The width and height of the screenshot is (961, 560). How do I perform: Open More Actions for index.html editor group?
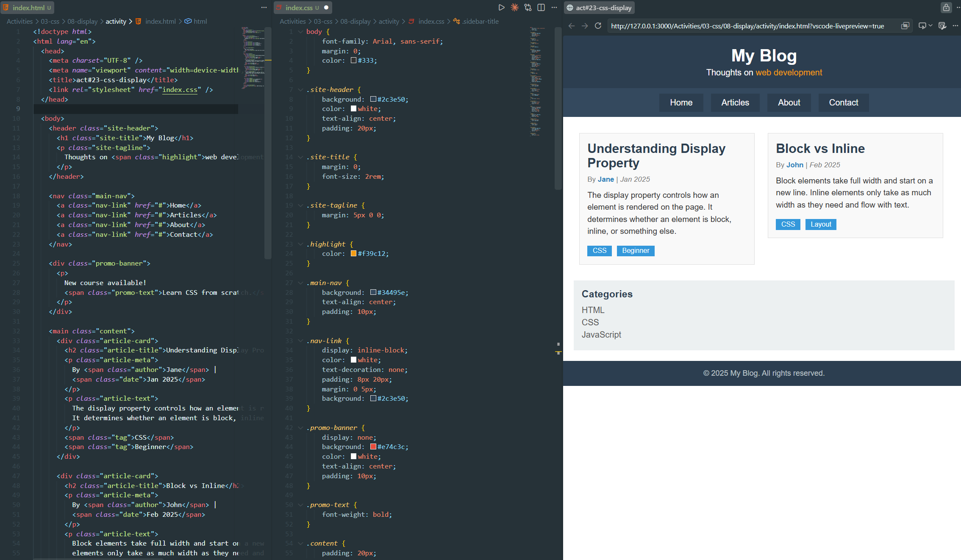point(264,8)
